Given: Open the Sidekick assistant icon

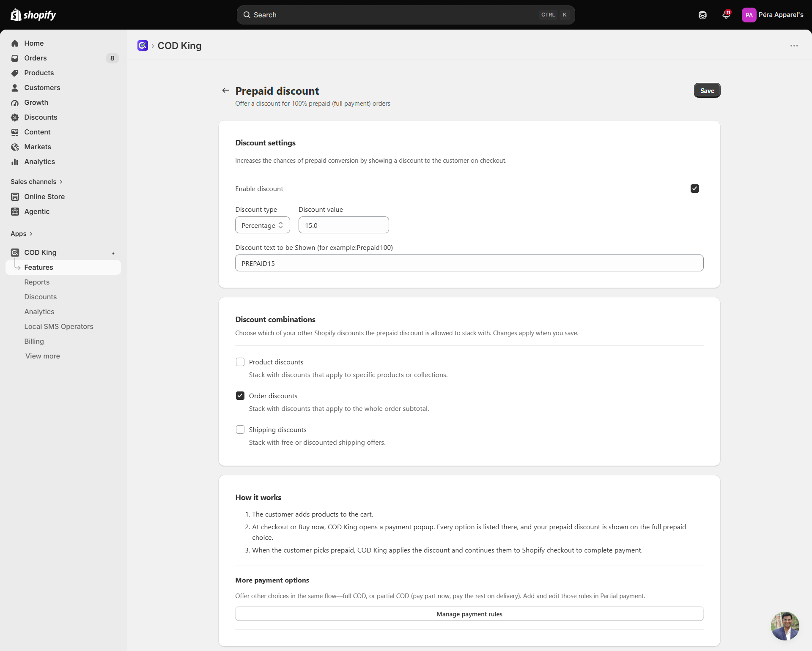Looking at the screenshot, I should [702, 15].
